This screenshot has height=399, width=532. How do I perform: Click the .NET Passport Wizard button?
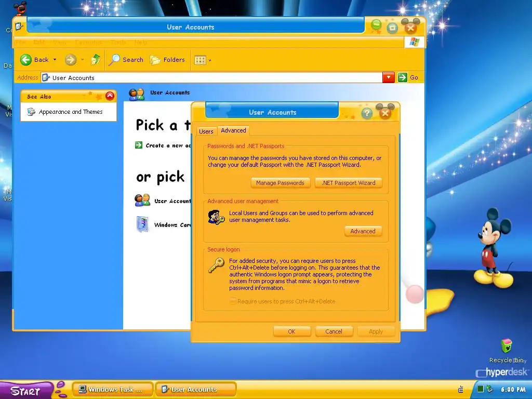[349, 183]
